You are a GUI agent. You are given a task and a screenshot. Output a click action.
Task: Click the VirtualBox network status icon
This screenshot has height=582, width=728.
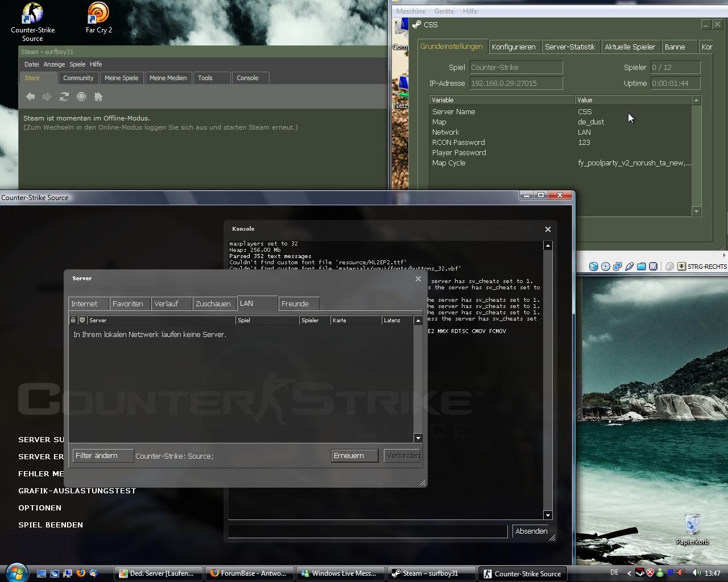(617, 266)
